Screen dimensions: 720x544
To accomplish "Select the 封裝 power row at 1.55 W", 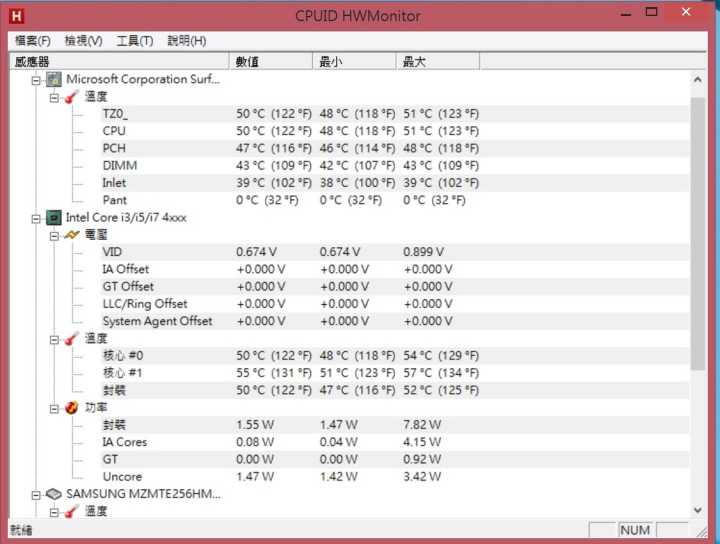I will pos(395,425).
